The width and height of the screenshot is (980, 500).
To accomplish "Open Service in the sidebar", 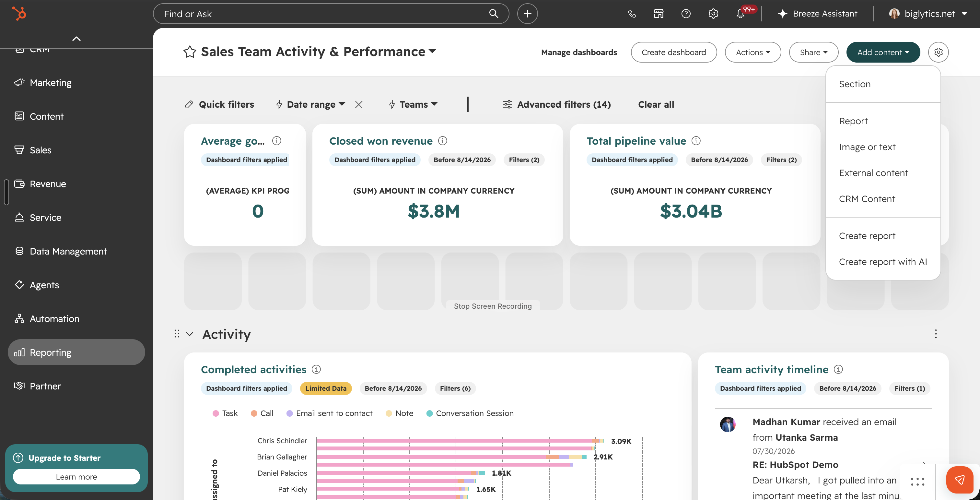I will tap(76, 217).
